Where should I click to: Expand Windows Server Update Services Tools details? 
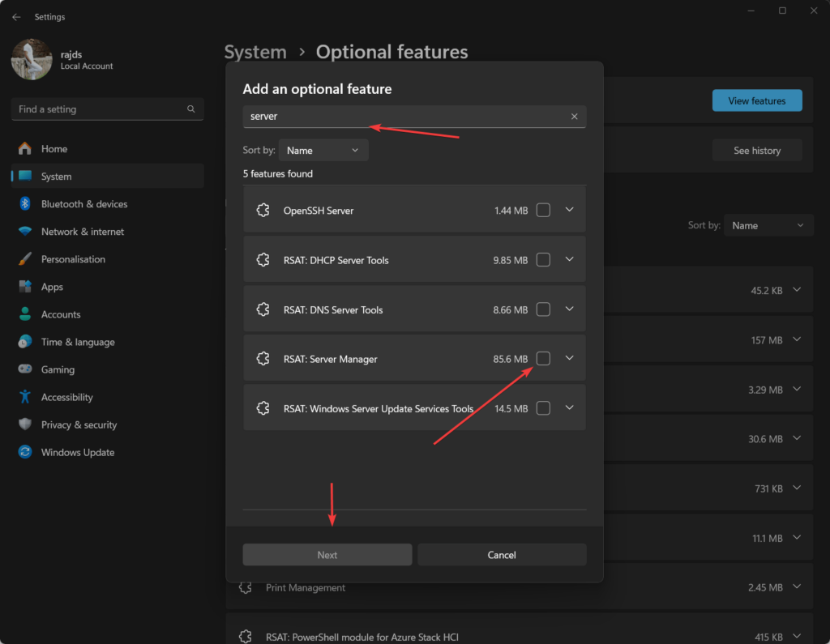(569, 407)
